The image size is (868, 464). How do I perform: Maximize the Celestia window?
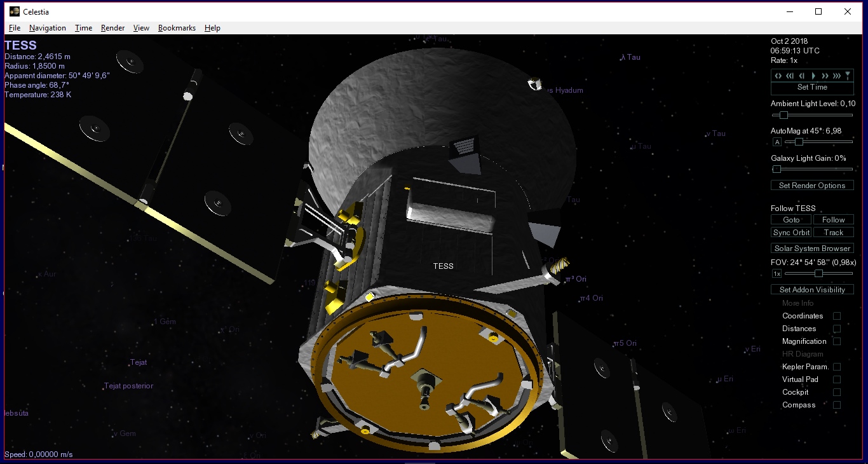[x=818, y=11]
